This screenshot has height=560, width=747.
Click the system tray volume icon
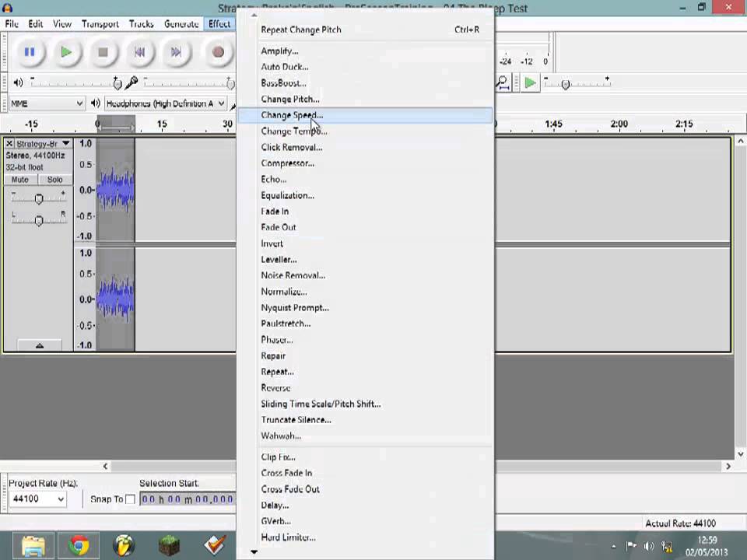pos(649,546)
